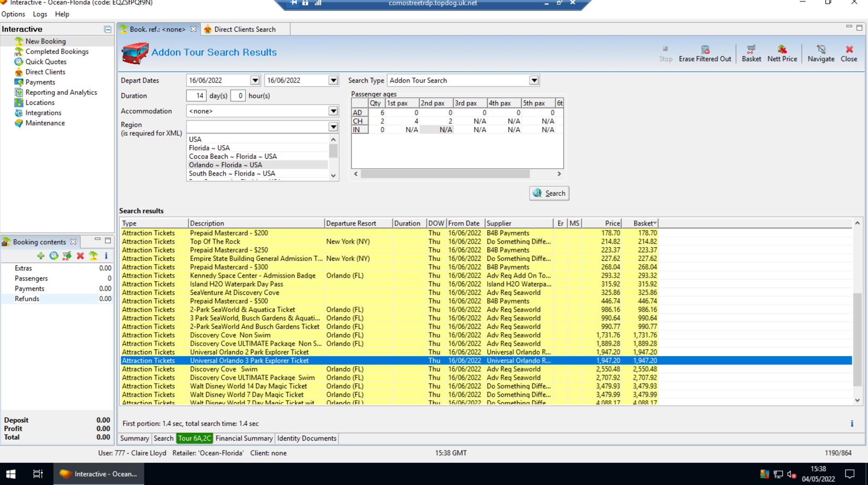Switch to the Financial Summary tab

pyautogui.click(x=244, y=438)
